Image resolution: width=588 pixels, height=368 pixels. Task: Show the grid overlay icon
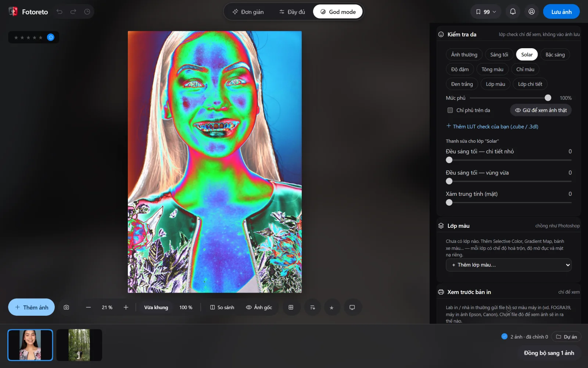(x=291, y=307)
